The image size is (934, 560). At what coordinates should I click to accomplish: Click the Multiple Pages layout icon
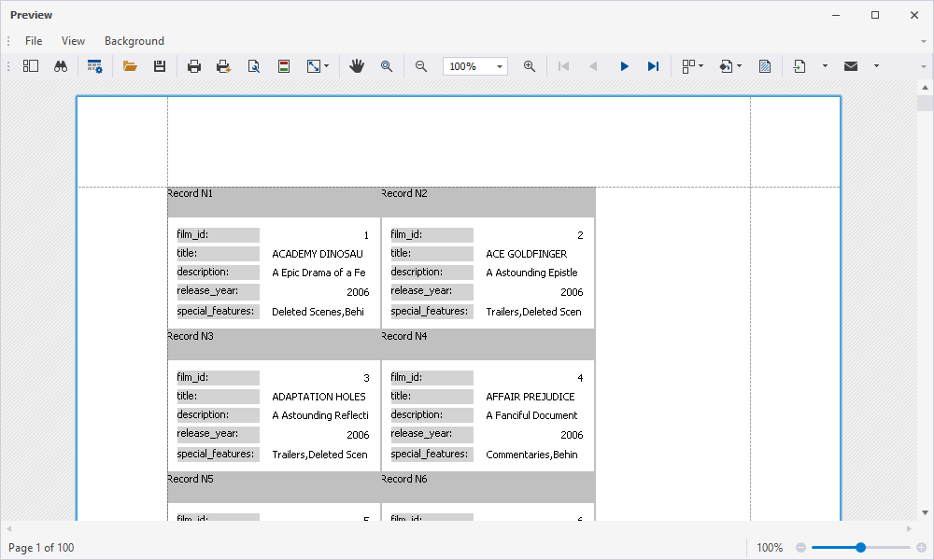click(688, 66)
